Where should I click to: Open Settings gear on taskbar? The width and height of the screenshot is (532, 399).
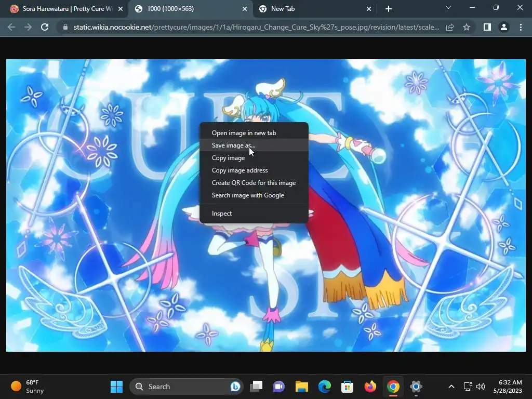416,387
